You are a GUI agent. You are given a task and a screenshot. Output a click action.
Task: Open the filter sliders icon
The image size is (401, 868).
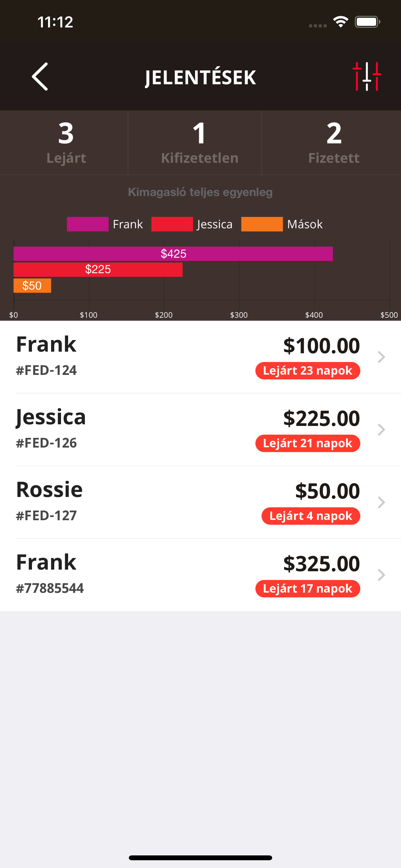click(367, 77)
